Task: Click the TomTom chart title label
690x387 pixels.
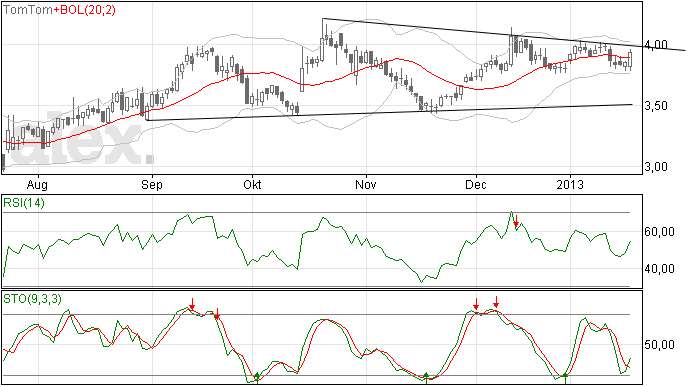Action: (x=28, y=10)
